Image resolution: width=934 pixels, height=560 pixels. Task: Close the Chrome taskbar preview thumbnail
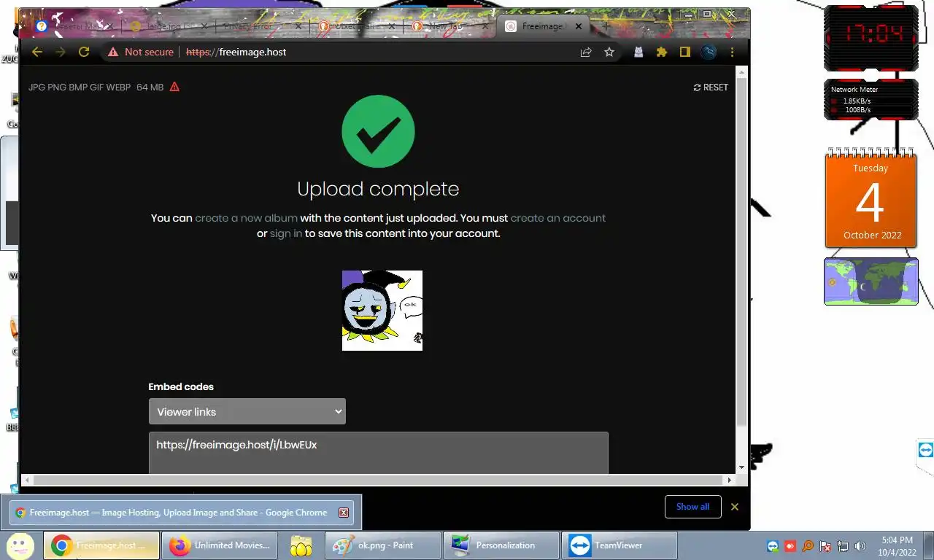344,513
